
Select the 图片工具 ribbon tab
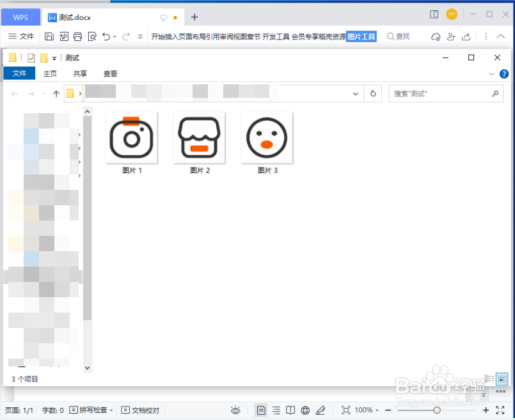click(x=361, y=36)
